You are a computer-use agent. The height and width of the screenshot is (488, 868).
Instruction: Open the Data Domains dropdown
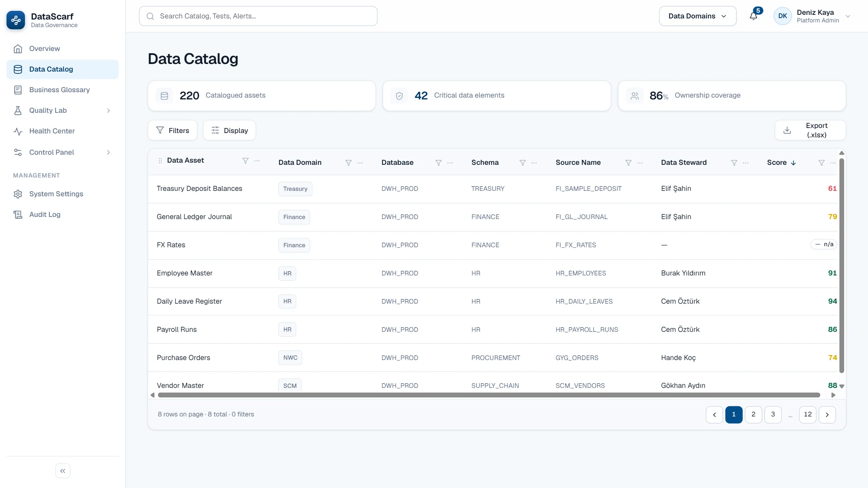pos(698,16)
